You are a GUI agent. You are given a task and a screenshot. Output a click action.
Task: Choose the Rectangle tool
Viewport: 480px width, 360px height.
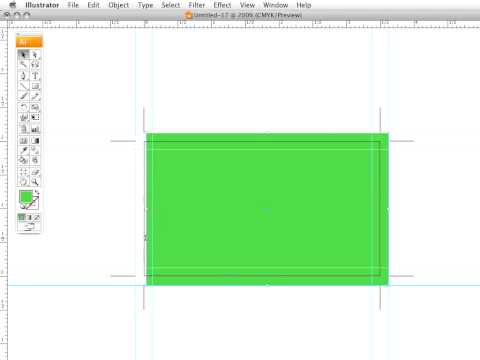(35, 86)
